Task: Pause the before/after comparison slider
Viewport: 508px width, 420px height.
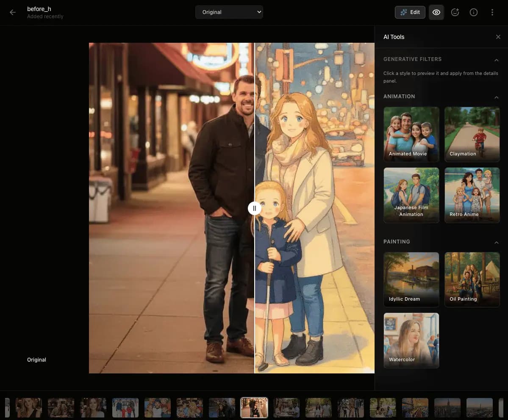Action: [254, 208]
